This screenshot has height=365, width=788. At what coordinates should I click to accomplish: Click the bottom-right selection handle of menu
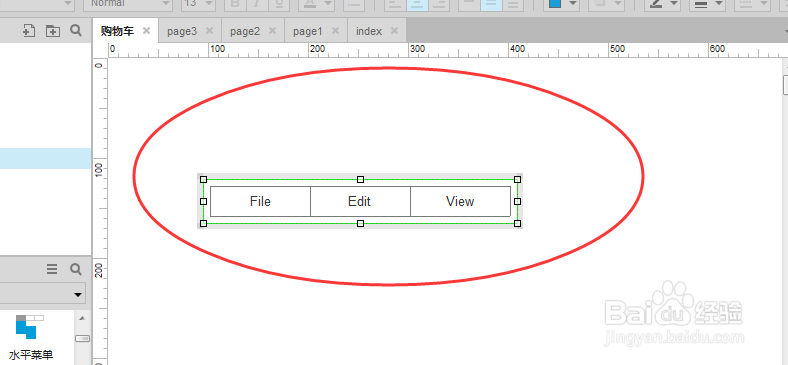click(518, 223)
